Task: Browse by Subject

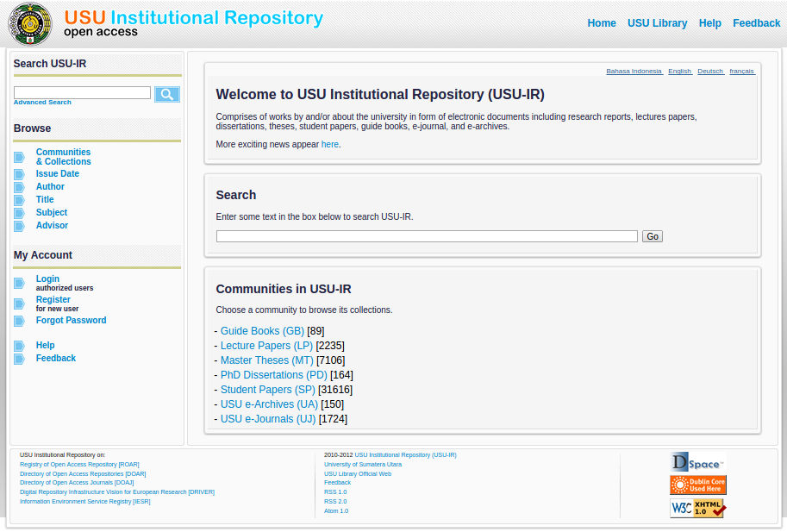Action: coord(51,213)
